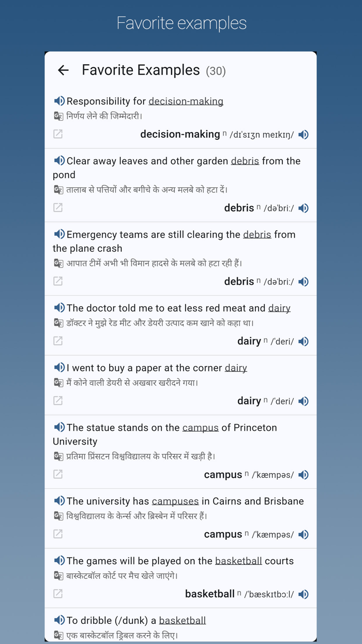Play audio for the corner dairy sentence
This screenshot has height=644, width=362.
pyautogui.click(x=59, y=367)
